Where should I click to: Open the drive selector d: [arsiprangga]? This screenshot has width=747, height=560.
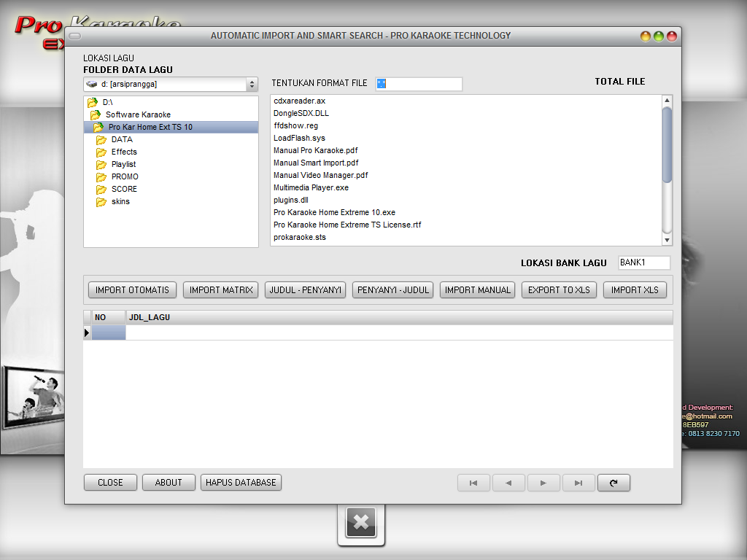[171, 85]
